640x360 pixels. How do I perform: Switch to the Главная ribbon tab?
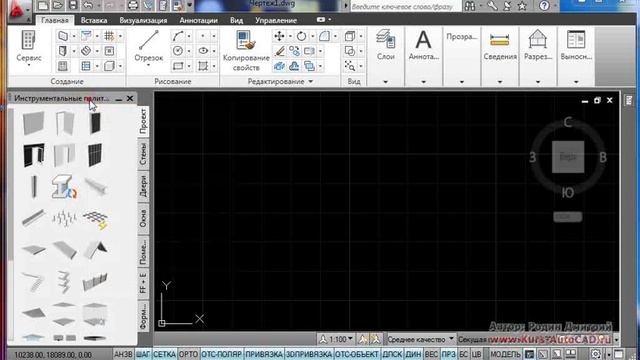[x=54, y=20]
